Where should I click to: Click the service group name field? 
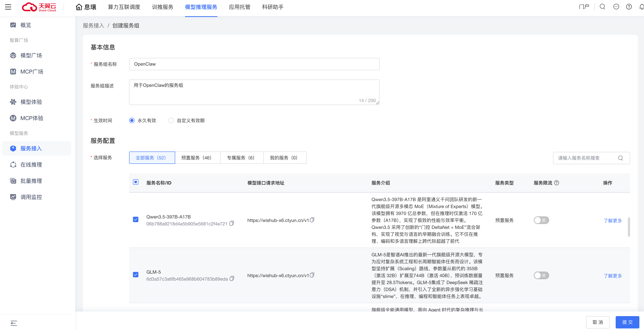click(x=254, y=64)
